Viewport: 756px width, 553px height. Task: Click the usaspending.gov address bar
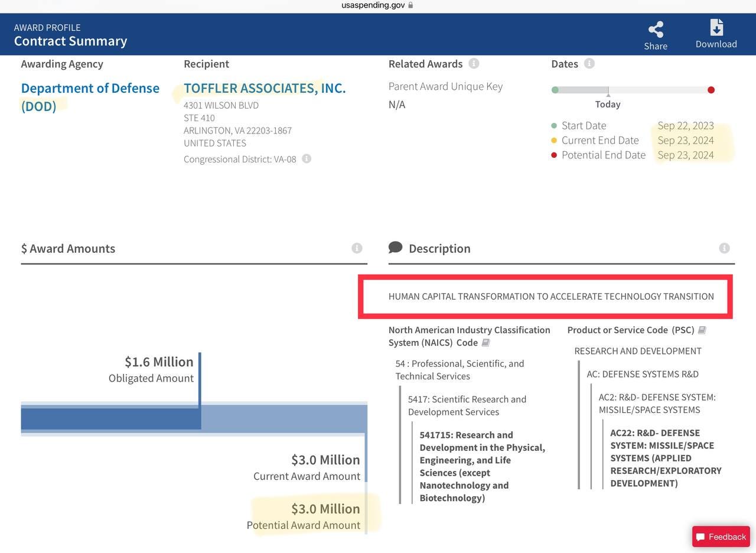pyautogui.click(x=377, y=5)
